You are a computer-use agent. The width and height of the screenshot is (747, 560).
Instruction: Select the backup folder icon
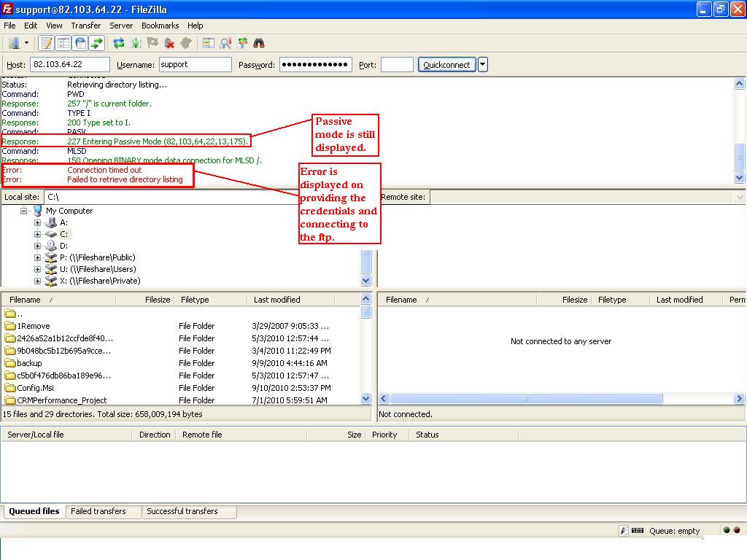10,363
